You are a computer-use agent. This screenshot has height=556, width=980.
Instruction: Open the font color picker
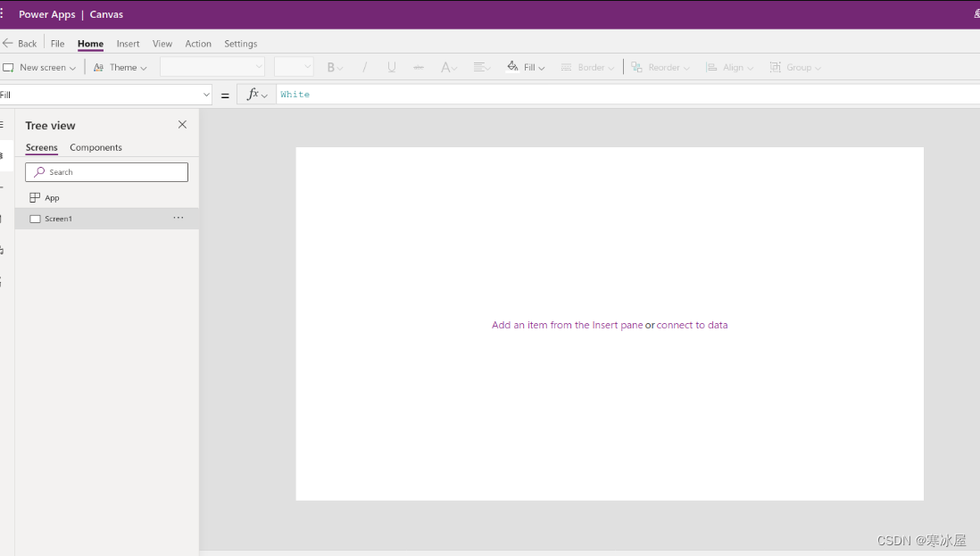point(449,67)
